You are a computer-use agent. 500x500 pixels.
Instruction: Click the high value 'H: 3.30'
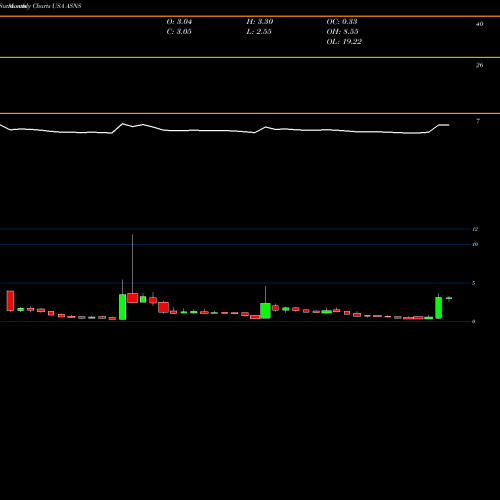260,22
